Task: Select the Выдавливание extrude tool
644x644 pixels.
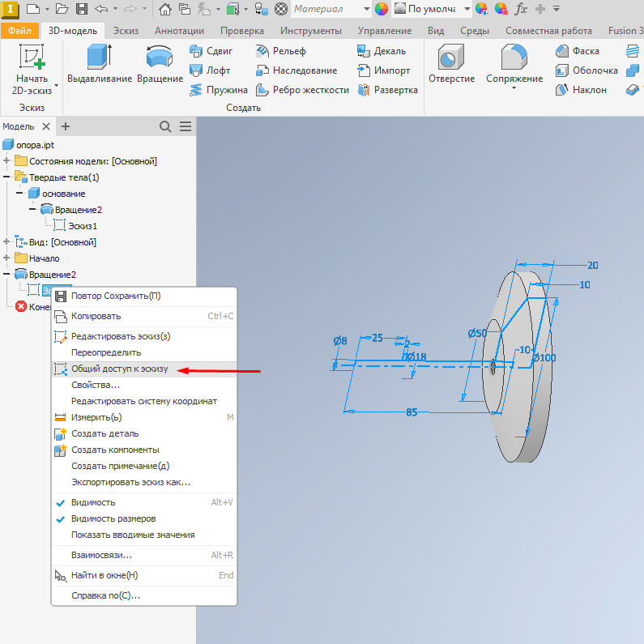Action: 100,64
